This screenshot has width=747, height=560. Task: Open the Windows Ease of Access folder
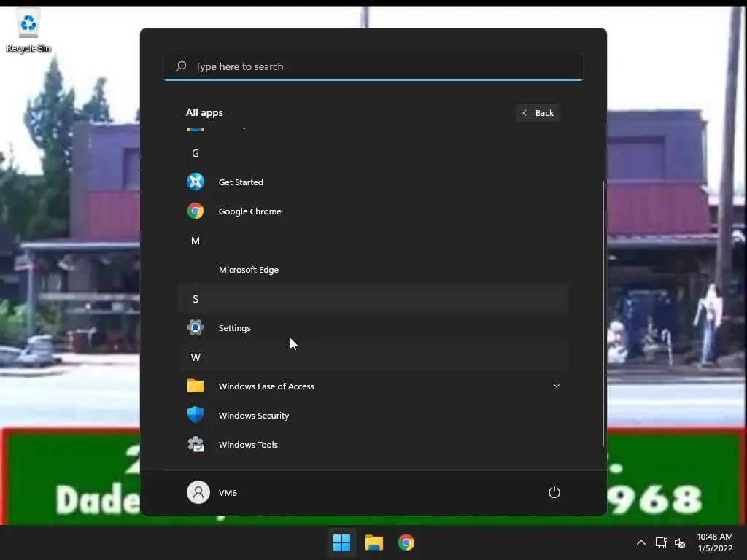(373, 386)
